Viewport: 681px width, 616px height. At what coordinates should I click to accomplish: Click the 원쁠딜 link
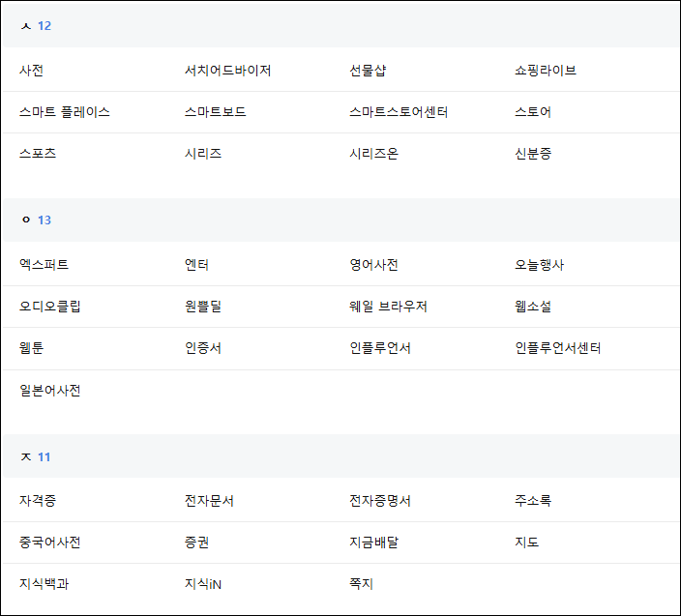tap(203, 306)
